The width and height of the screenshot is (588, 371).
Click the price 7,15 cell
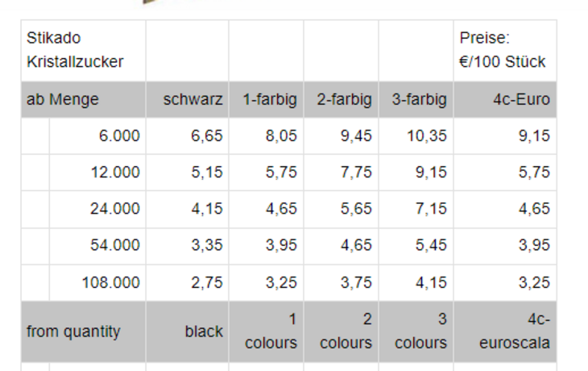[416, 208]
